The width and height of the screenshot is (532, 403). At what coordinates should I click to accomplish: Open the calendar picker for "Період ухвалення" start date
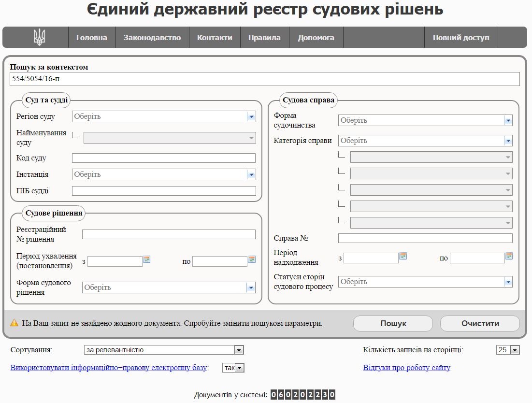pyautogui.click(x=146, y=259)
